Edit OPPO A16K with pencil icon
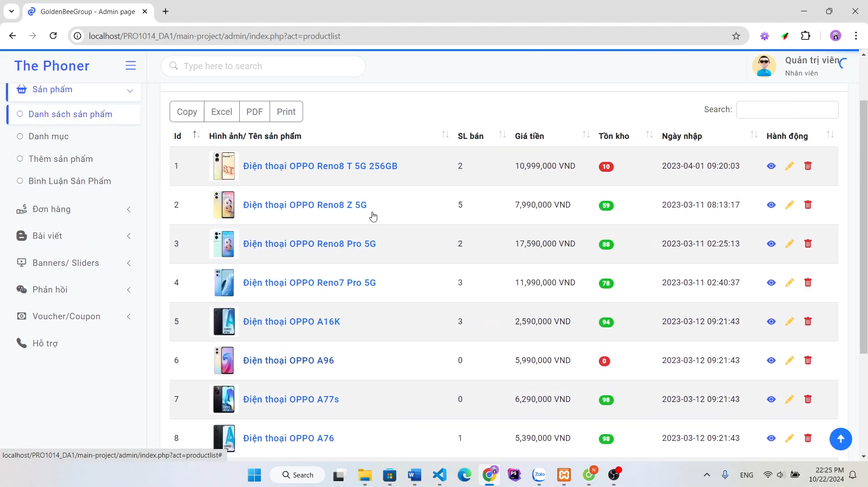Screen dimensions: 868x487 point(789,322)
